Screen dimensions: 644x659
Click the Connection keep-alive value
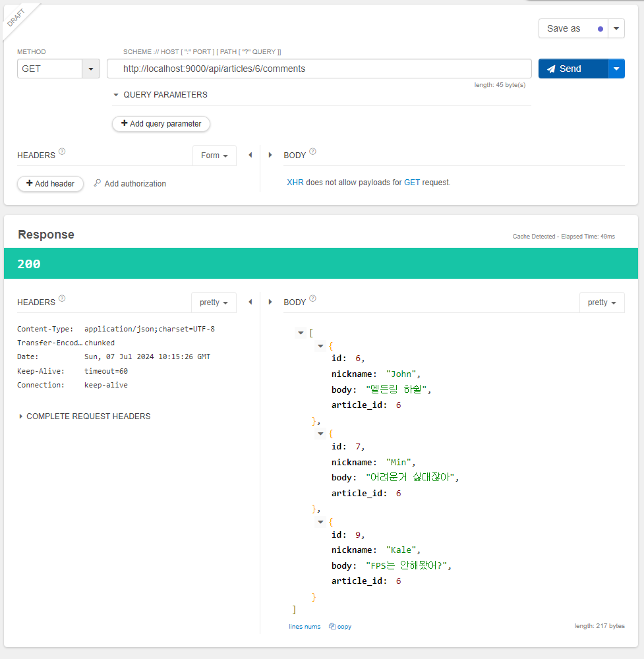tap(106, 385)
